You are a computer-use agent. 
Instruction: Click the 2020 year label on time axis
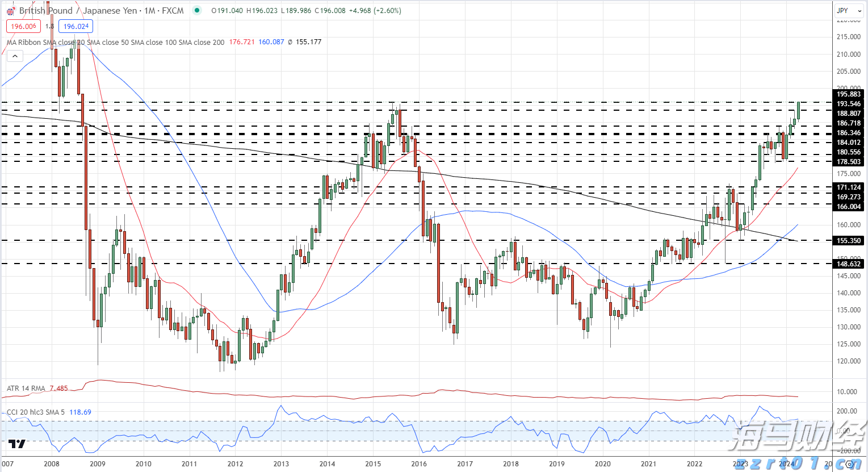click(x=602, y=464)
